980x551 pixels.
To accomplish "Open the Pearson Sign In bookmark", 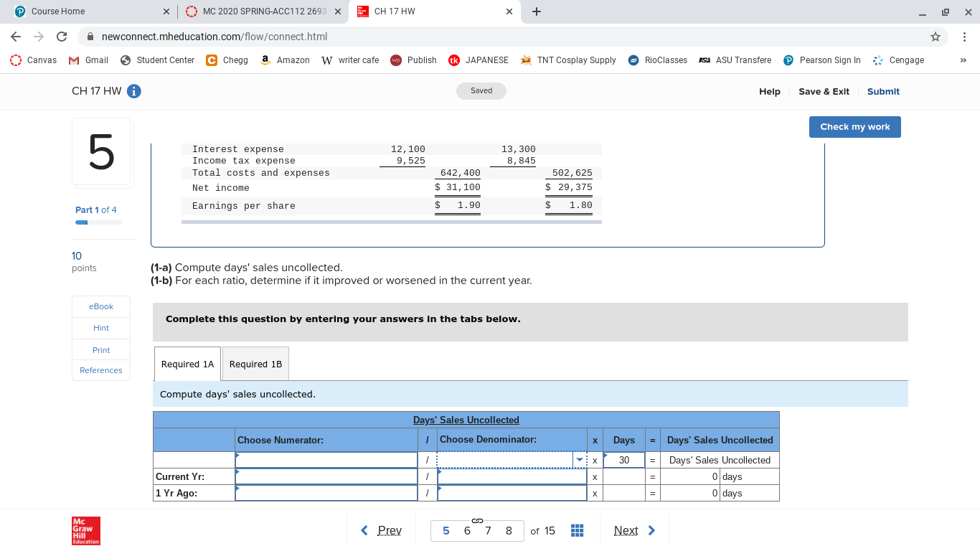I will [822, 60].
